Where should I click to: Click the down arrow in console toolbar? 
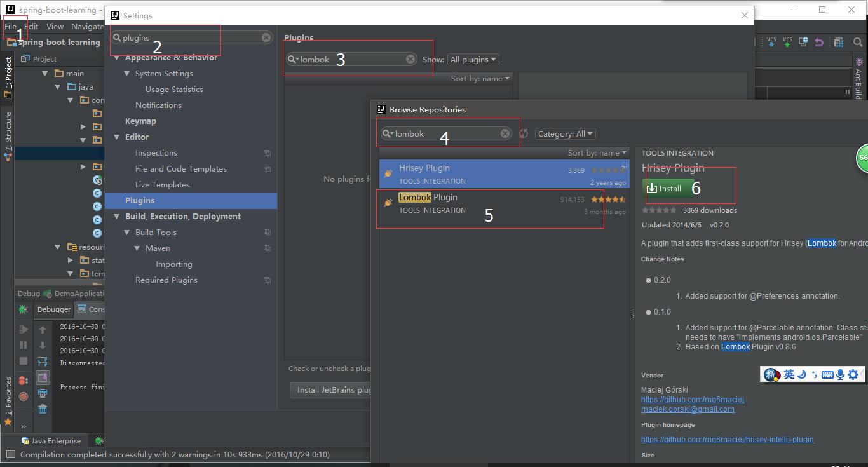(43, 345)
